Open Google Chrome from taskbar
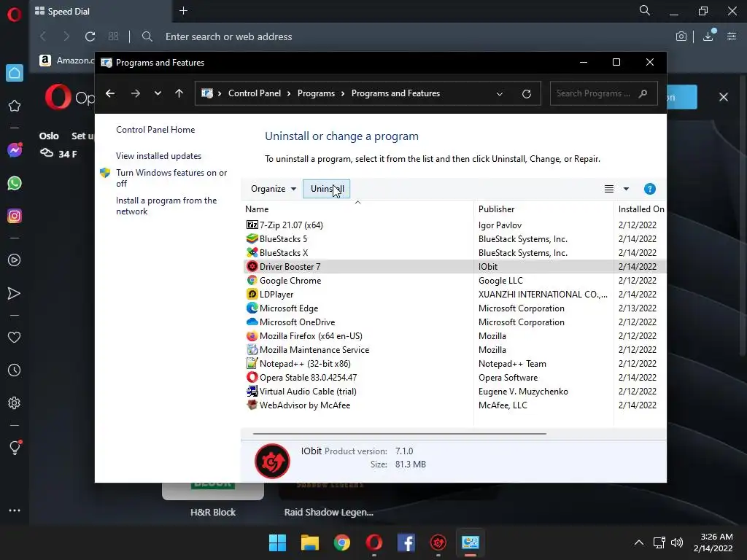This screenshot has width=747, height=560. point(341,542)
